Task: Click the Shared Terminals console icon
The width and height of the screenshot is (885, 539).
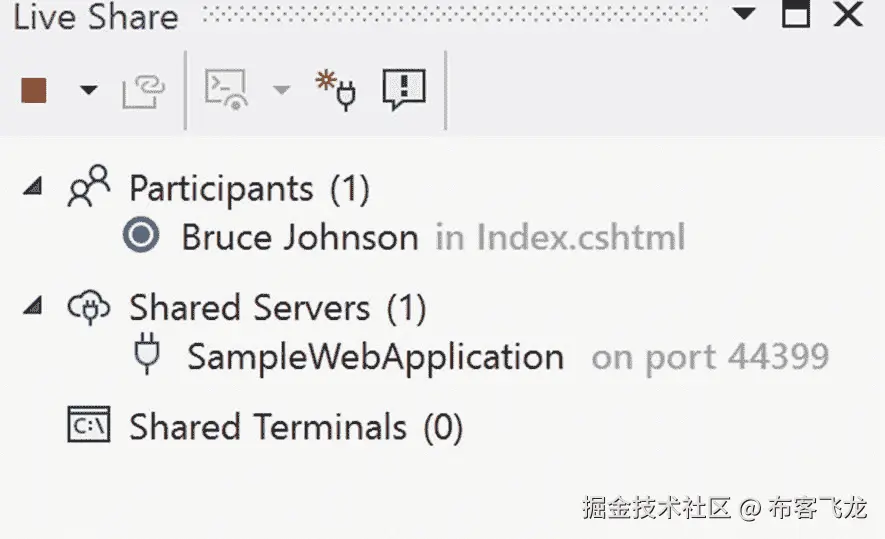Action: [88, 426]
